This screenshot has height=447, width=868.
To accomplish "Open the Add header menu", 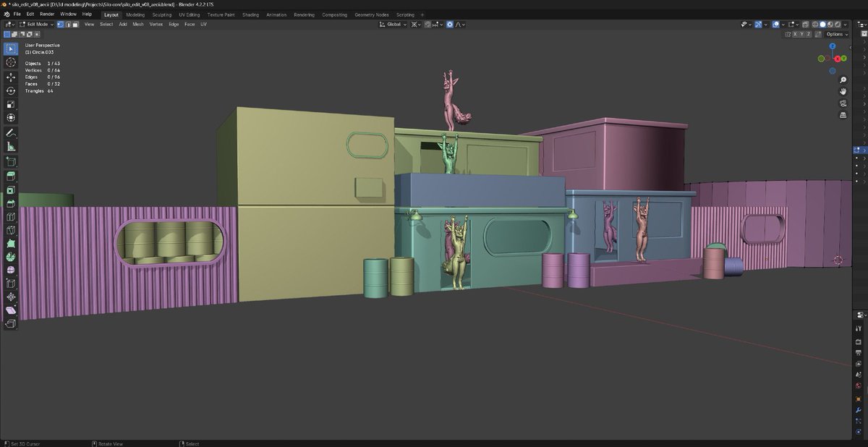I will [123, 25].
